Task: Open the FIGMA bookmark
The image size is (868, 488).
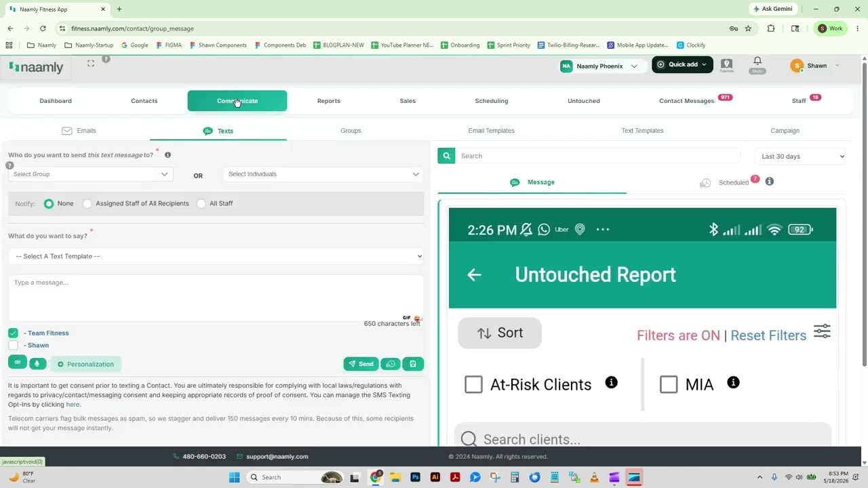Action: (x=169, y=45)
